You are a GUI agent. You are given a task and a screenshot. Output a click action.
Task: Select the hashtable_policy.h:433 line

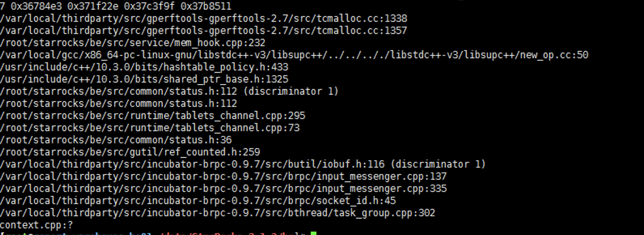[x=144, y=67]
